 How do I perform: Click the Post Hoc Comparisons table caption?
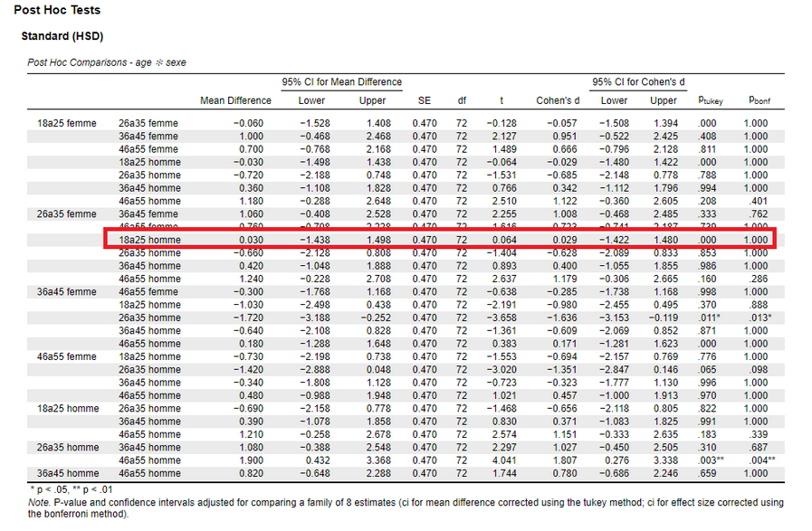107,62
